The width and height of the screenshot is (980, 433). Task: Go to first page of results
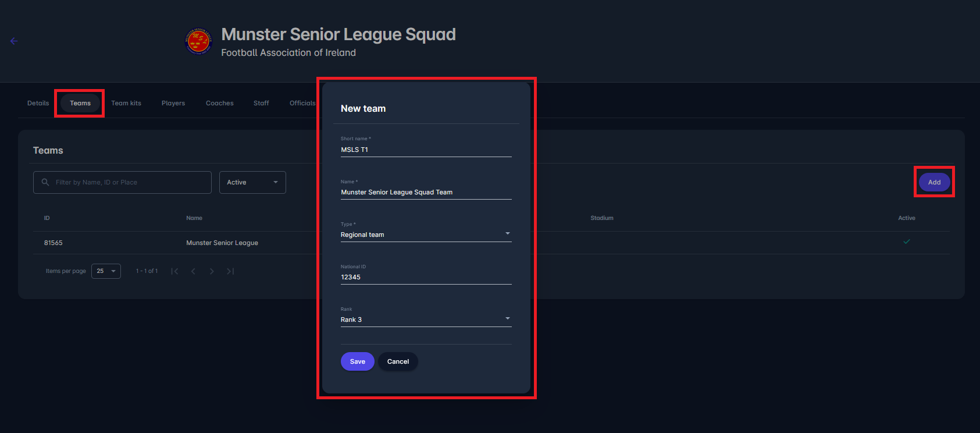pyautogui.click(x=174, y=271)
